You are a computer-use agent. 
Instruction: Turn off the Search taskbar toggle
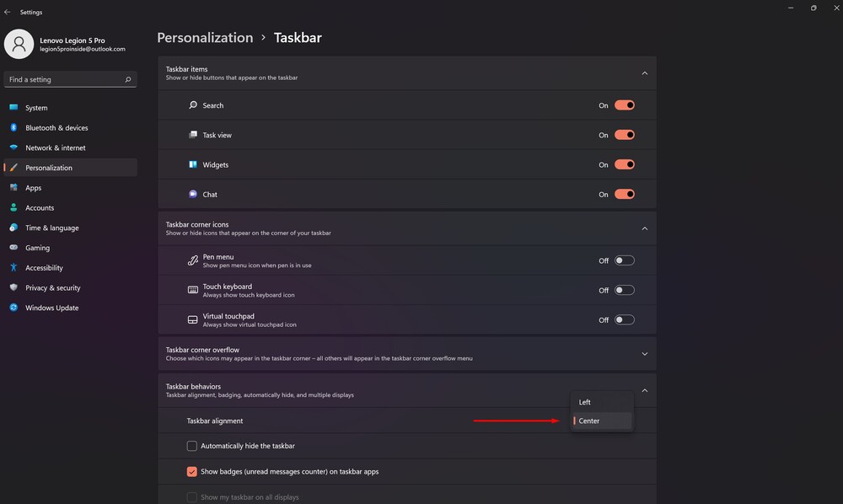click(624, 105)
